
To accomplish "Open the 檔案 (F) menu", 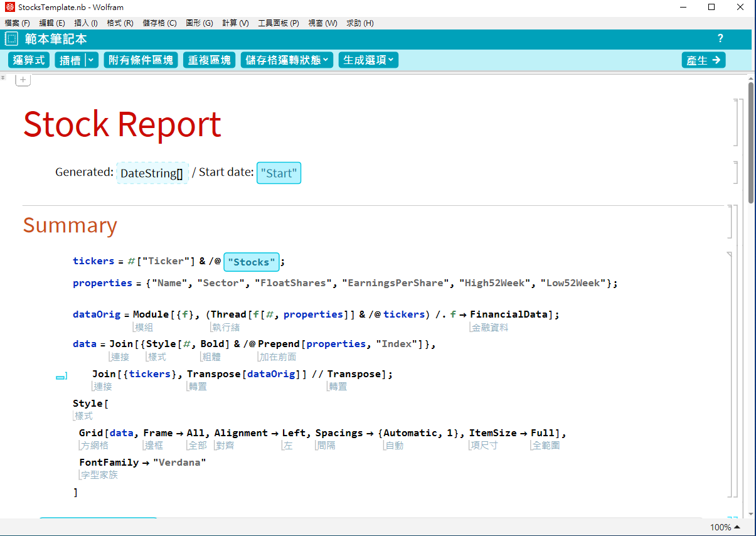I will tap(18, 23).
